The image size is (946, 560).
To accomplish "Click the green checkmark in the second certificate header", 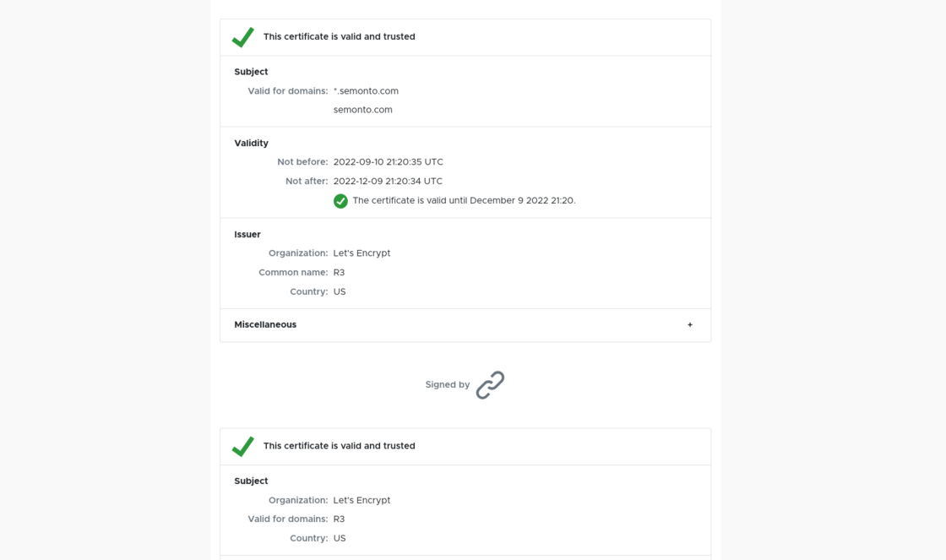I will pyautogui.click(x=243, y=446).
